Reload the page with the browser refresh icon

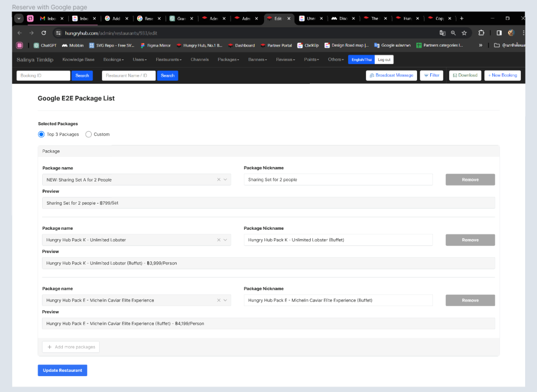(44, 33)
